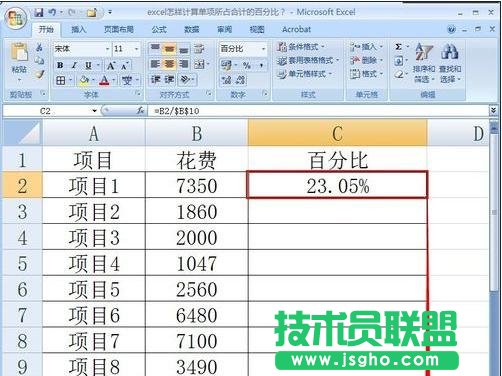Image resolution: width=502 pixels, height=376 pixels.
Task: Toggle Underline formatting
Action: 88,65
